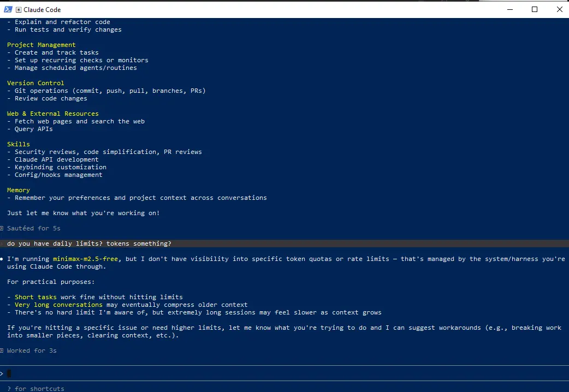This screenshot has width=569, height=392.
Task: Click the 'There's no hard limit' line
Action: pos(194,312)
